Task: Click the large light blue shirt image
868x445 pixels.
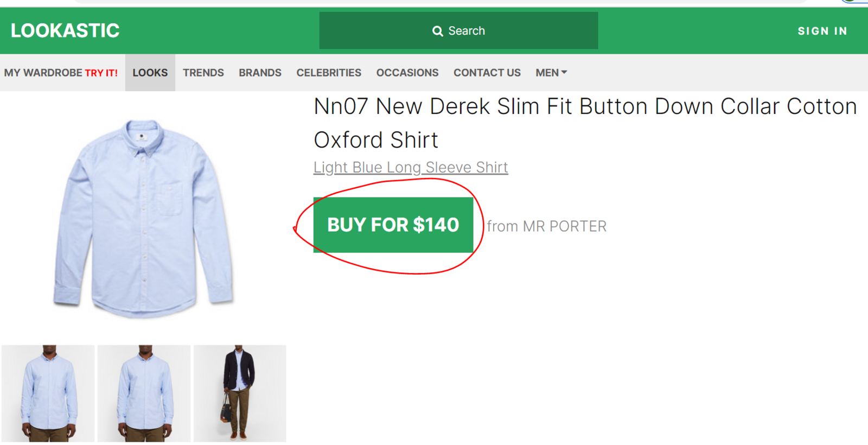Action: click(x=144, y=217)
